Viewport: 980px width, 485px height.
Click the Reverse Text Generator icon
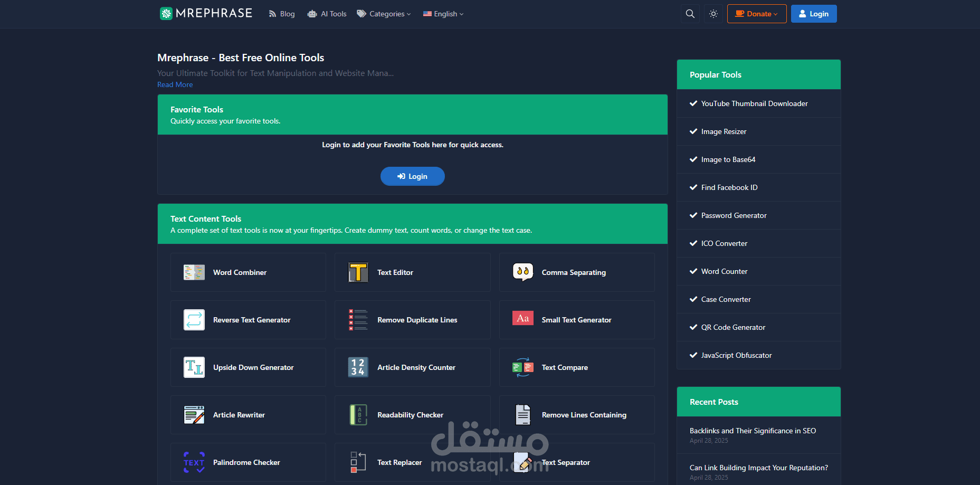point(194,320)
